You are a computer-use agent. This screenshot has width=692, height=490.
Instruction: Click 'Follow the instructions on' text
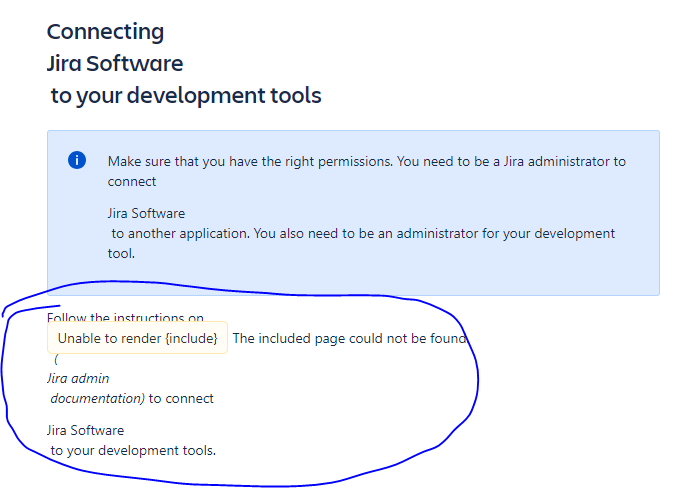[125, 318]
